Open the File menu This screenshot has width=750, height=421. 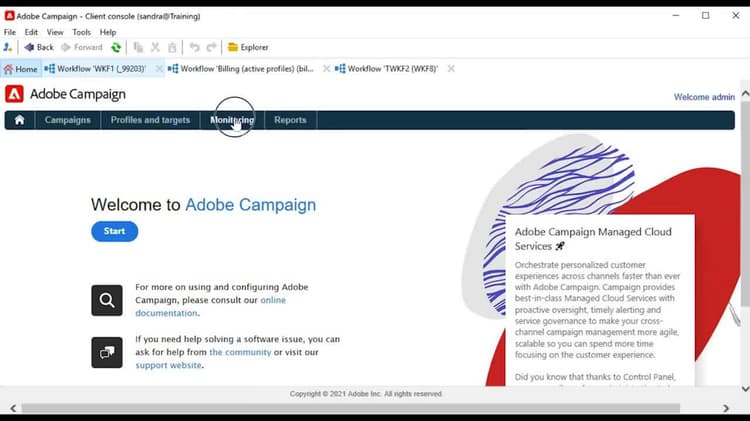(x=10, y=32)
